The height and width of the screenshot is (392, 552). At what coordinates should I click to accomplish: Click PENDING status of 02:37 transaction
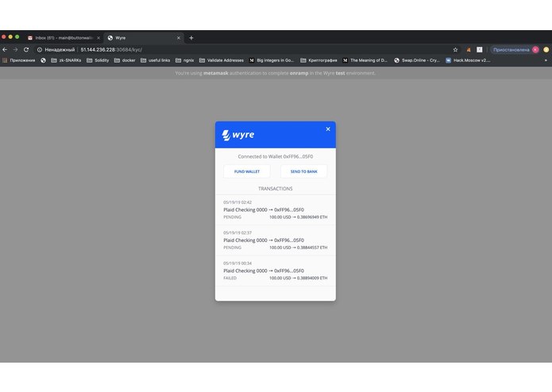233,248
